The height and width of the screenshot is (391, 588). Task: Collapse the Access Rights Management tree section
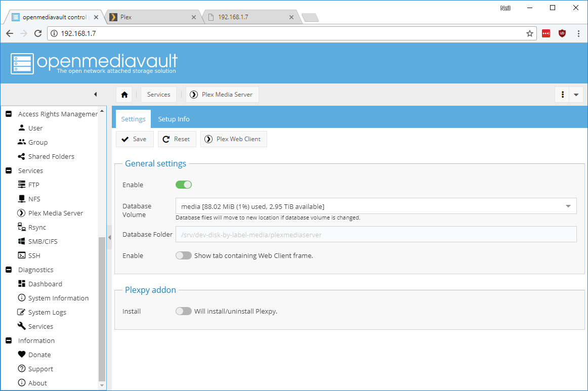coord(9,114)
